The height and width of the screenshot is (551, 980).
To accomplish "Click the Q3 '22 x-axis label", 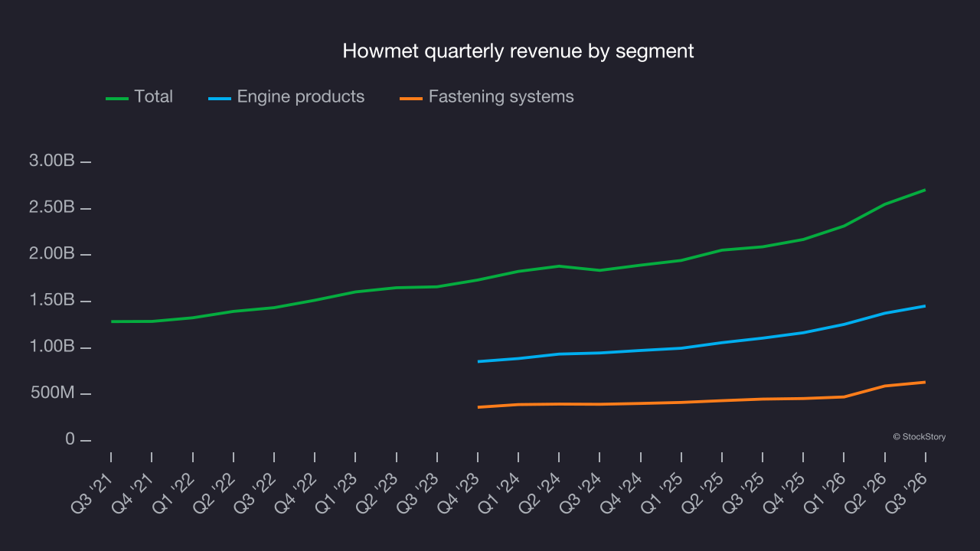I will tap(255, 495).
